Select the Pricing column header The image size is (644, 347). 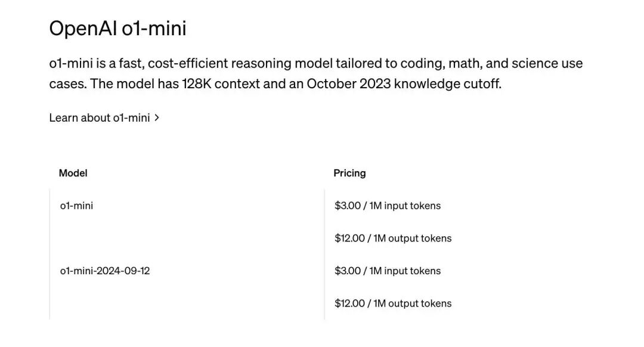[x=349, y=173]
